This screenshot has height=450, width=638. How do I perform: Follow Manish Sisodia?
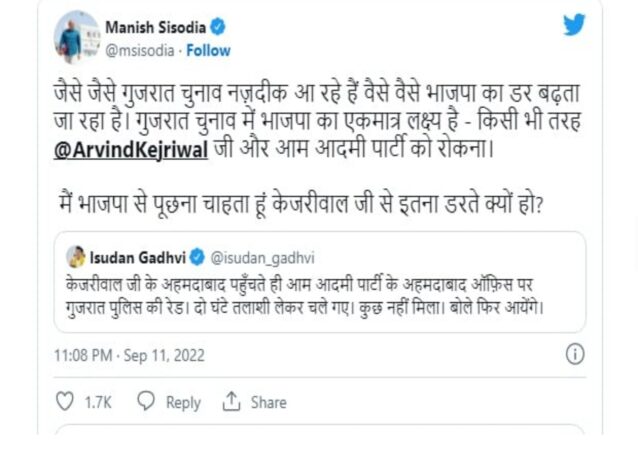[x=209, y=49]
